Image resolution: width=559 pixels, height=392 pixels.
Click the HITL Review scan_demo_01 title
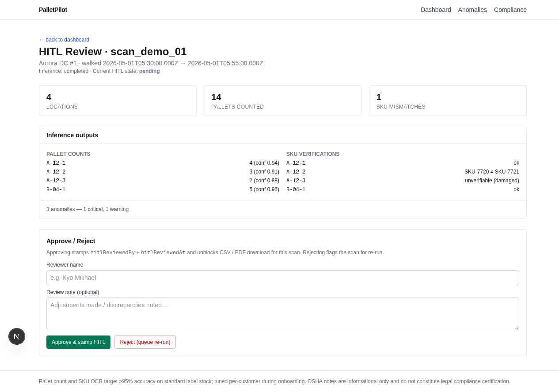click(113, 52)
